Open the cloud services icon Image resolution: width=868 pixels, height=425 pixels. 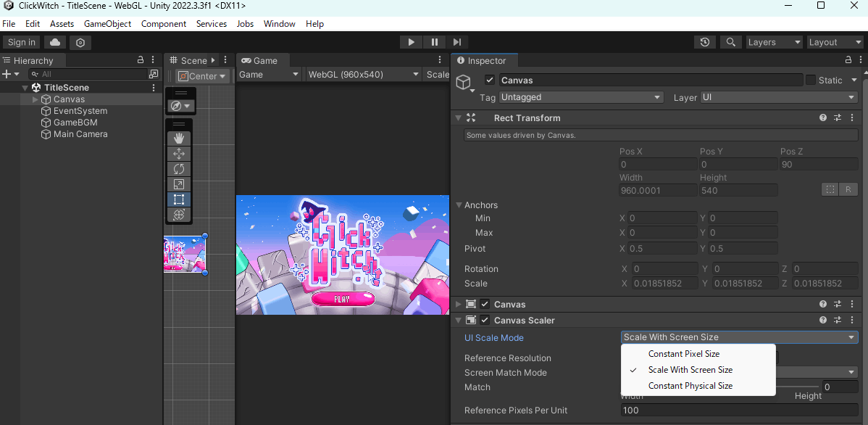pyautogui.click(x=55, y=42)
